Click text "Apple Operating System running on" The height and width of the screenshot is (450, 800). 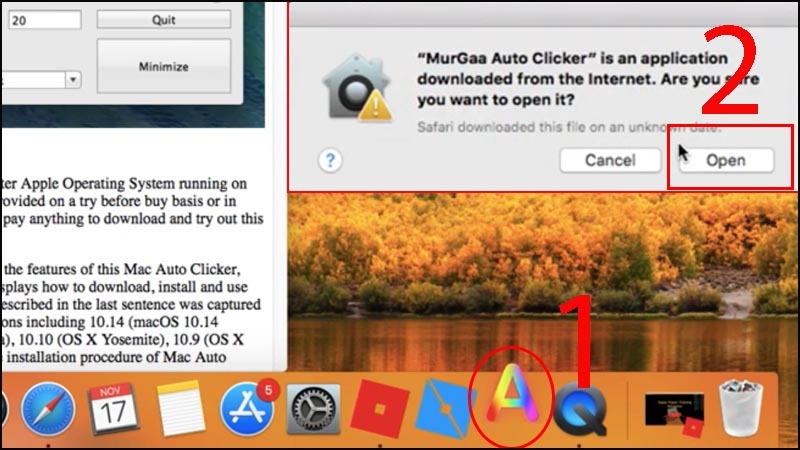pos(134,183)
